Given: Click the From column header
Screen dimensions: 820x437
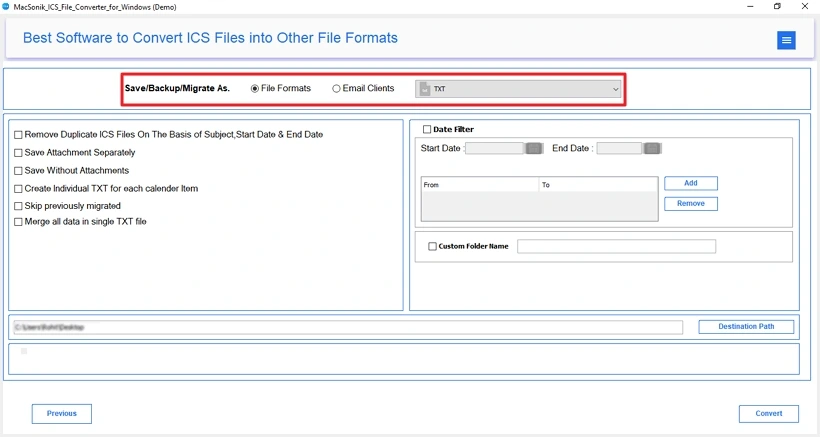Looking at the screenshot, I should point(480,185).
